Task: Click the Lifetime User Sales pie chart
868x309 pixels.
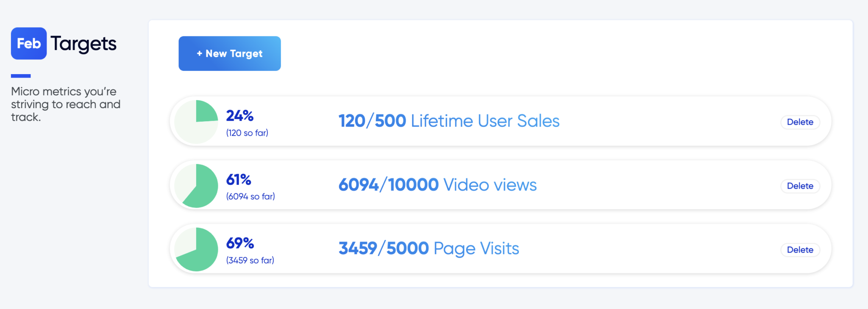Action: pyautogui.click(x=196, y=122)
